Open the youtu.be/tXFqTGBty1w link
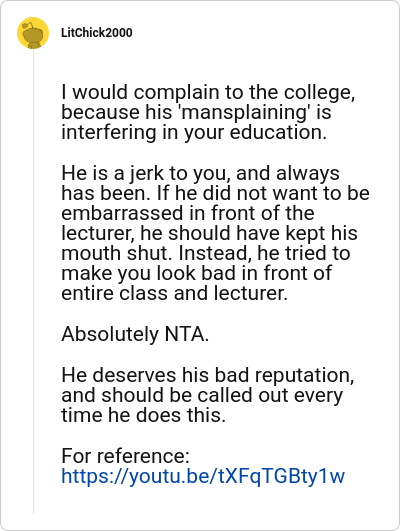Image resolution: width=400 pixels, height=531 pixels. tap(203, 476)
